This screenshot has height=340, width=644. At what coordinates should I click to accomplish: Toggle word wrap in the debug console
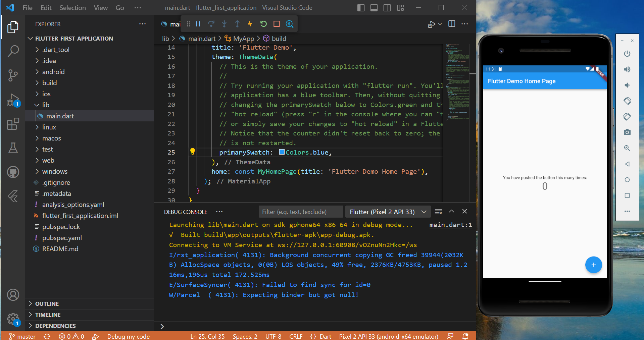[438, 212]
